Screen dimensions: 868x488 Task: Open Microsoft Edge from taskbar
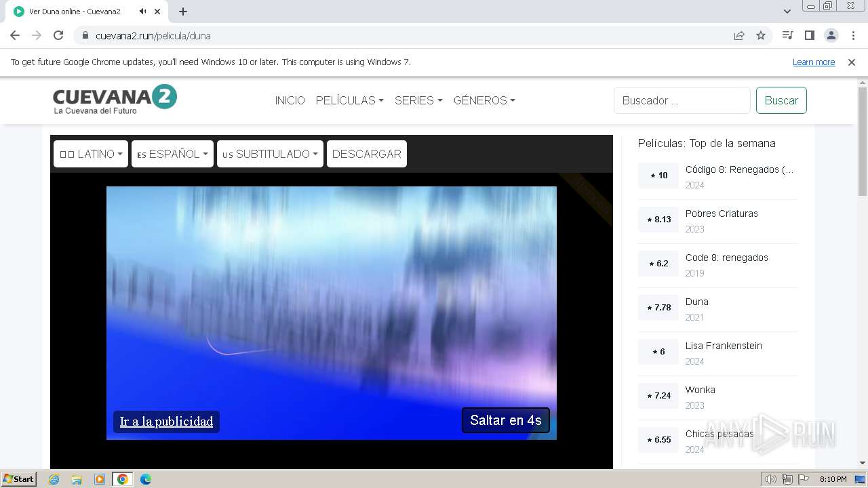145,479
